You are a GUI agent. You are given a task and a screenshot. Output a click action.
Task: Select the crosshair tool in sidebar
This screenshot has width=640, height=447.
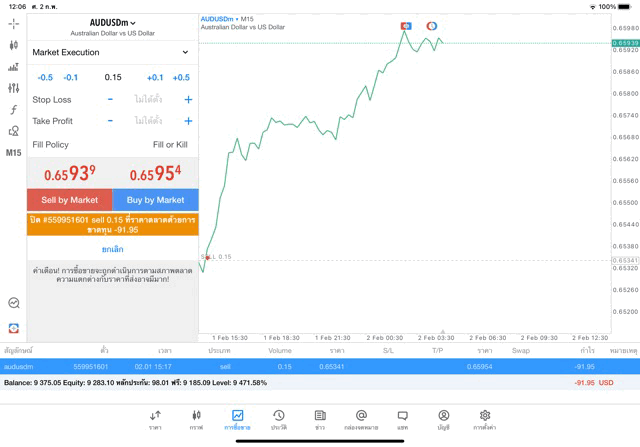(x=13, y=23)
